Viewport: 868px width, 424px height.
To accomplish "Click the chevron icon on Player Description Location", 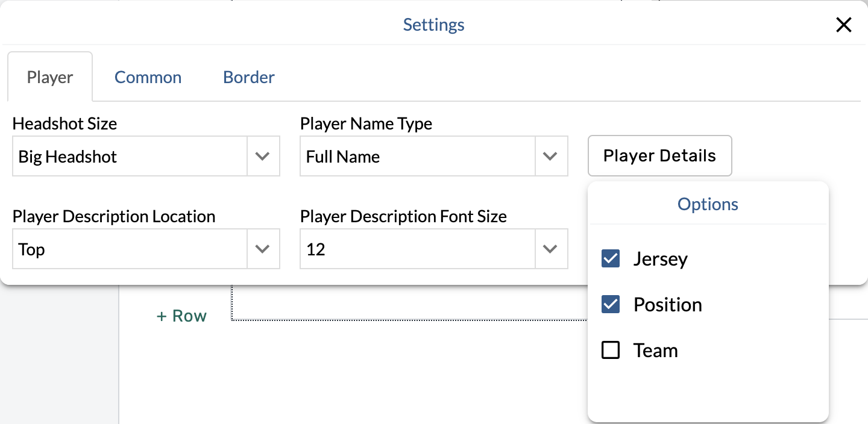I will (x=262, y=249).
